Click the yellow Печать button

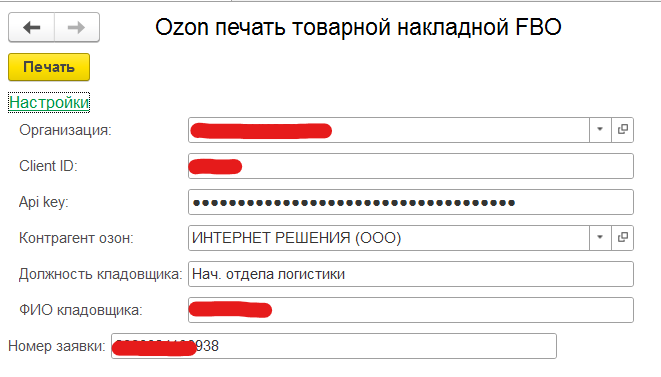tap(49, 67)
